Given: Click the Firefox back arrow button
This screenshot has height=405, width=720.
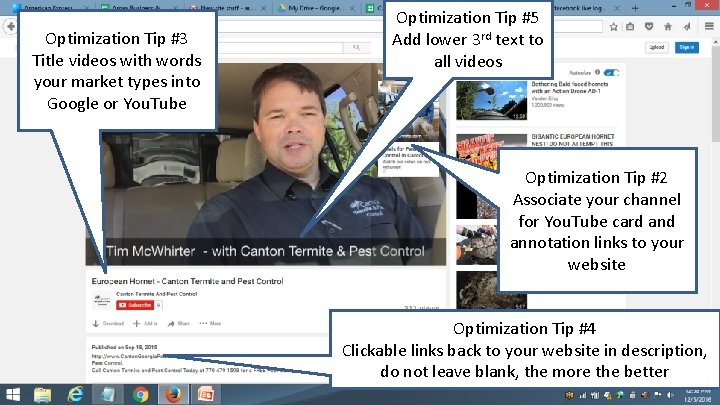Looking at the screenshot, I should [10, 27].
